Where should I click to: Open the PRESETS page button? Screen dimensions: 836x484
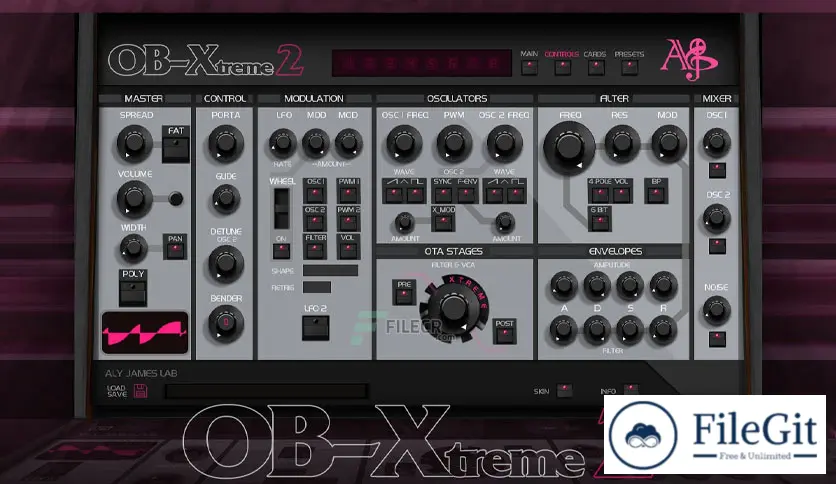click(x=629, y=68)
